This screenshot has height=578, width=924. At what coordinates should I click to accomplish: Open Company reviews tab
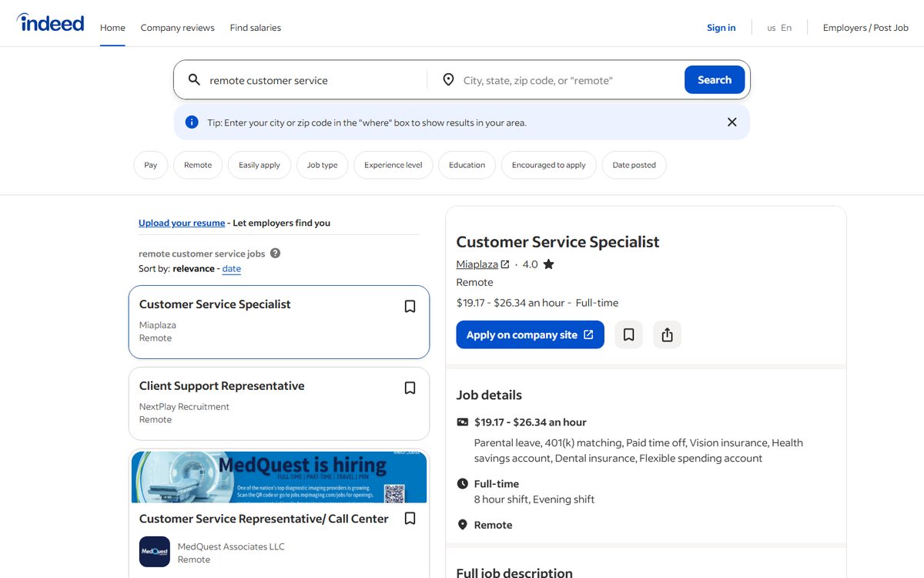[178, 28]
